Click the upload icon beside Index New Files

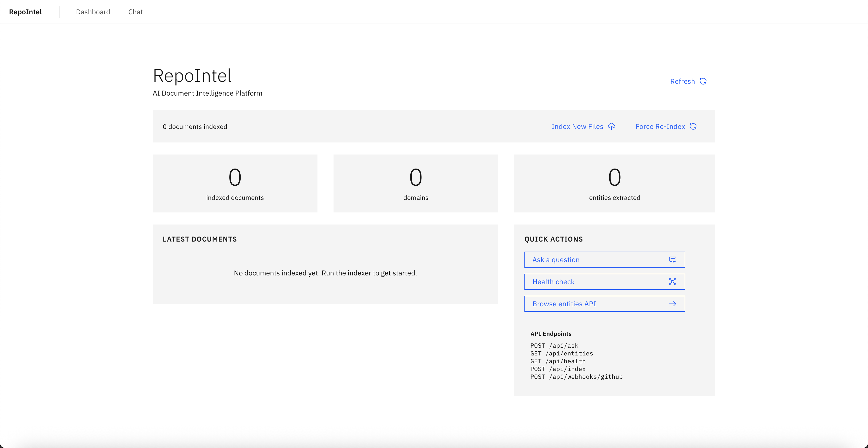(612, 126)
